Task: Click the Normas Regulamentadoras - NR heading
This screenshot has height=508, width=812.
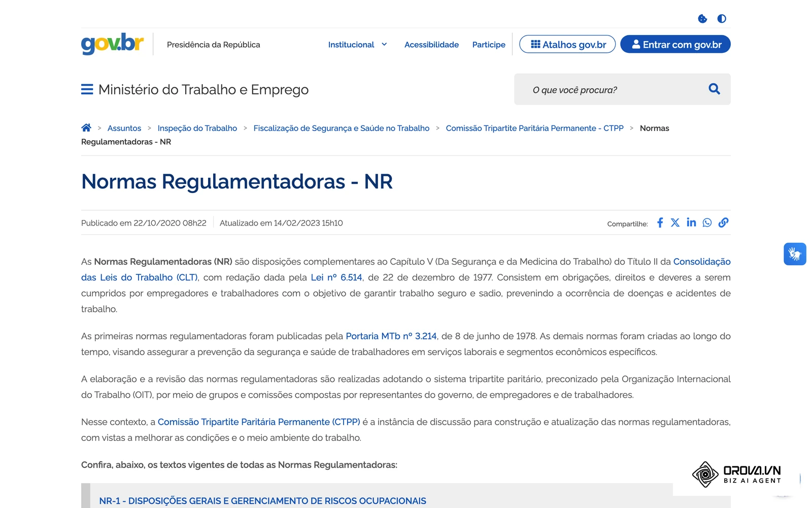Action: [x=237, y=181]
